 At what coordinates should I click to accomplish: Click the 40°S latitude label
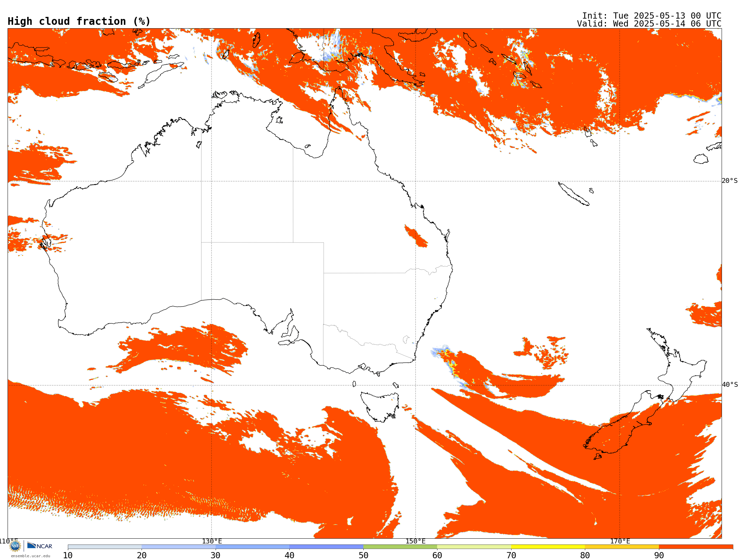(730, 385)
